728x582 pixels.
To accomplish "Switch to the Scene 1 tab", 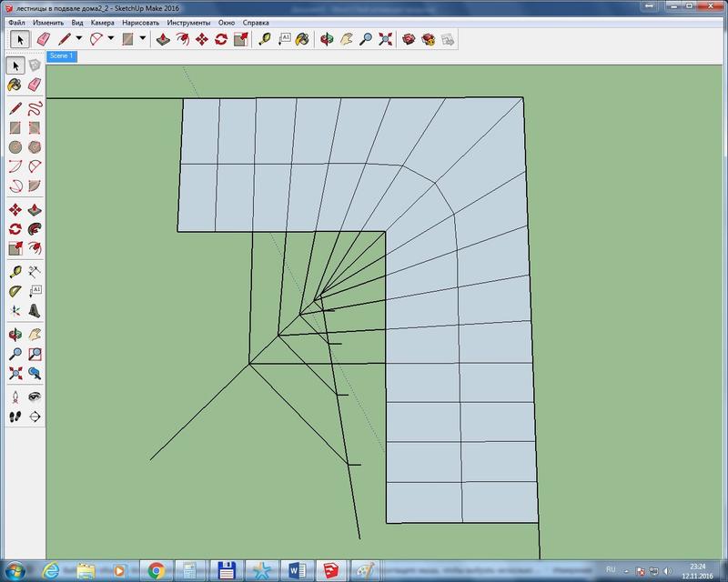I will [x=62, y=56].
